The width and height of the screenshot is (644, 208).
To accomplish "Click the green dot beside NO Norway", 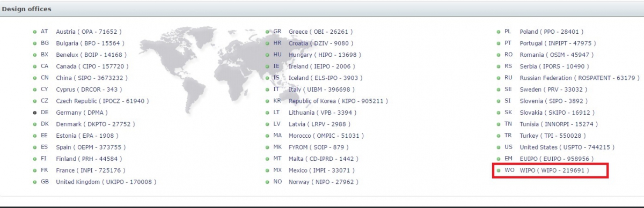I will click(267, 182).
